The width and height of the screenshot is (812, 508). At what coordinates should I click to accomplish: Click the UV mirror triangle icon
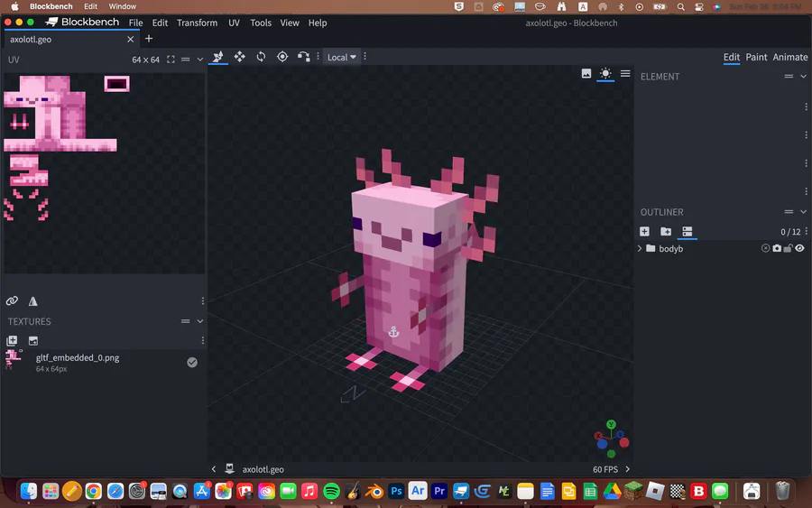pos(32,300)
